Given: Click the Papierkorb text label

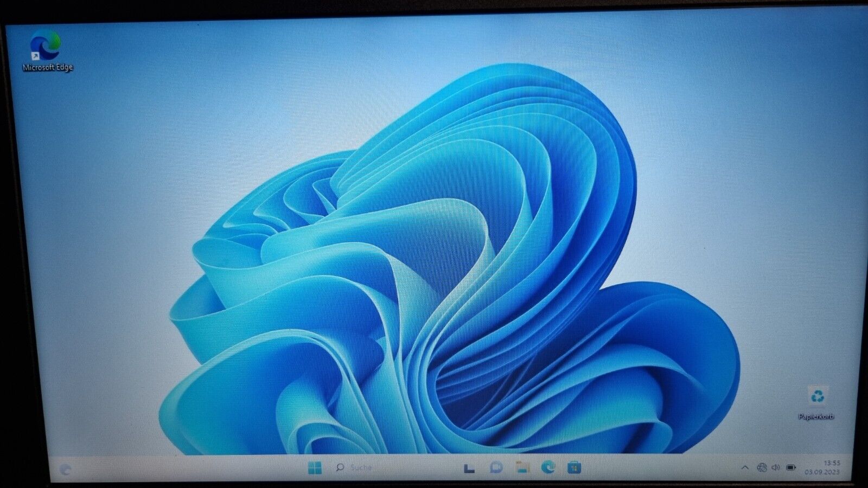Looking at the screenshot, I should coord(816,416).
